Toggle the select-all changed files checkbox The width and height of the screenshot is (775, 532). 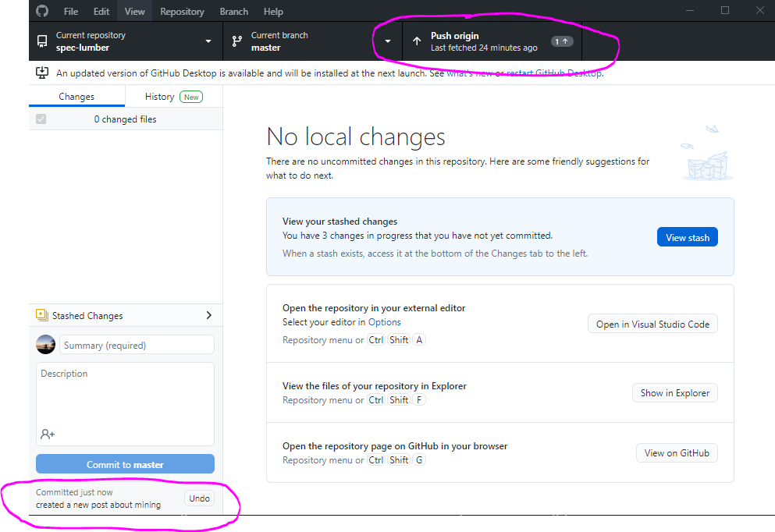coord(41,119)
